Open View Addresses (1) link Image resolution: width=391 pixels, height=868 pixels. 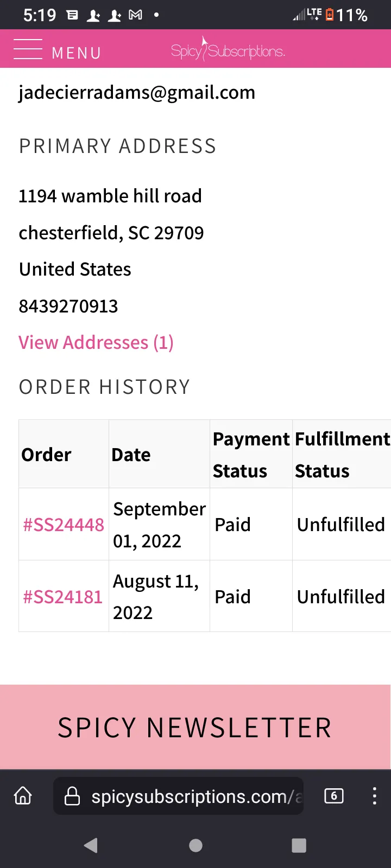pos(96,342)
